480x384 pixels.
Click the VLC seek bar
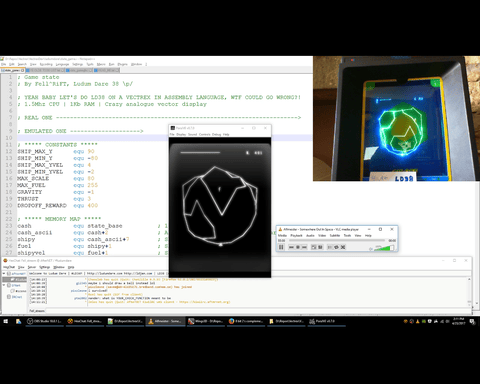coord(337,240)
